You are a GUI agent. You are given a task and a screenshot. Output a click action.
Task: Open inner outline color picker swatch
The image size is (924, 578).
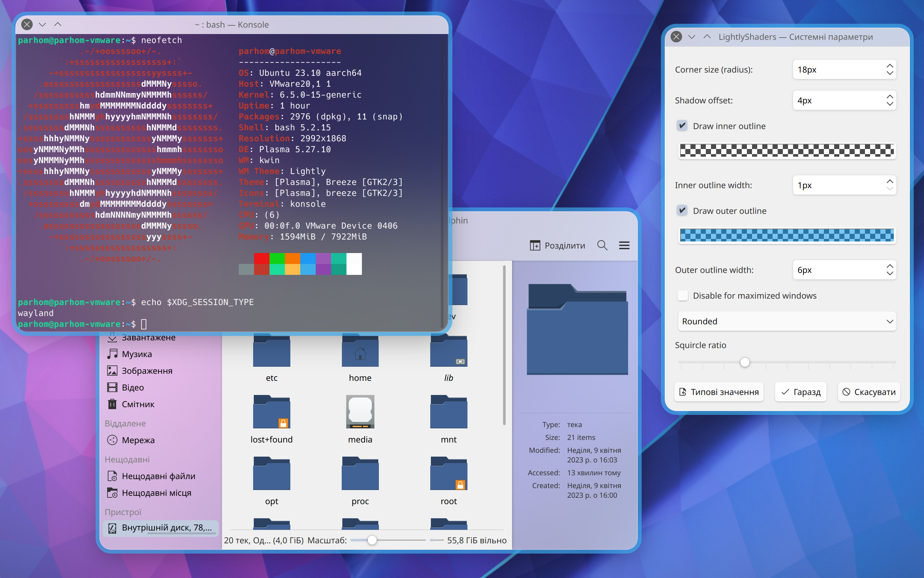click(787, 151)
